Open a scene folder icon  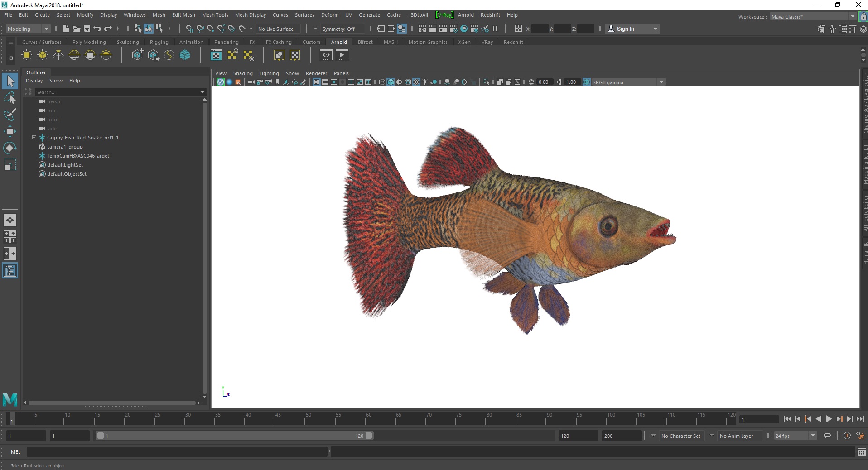pyautogui.click(x=77, y=29)
